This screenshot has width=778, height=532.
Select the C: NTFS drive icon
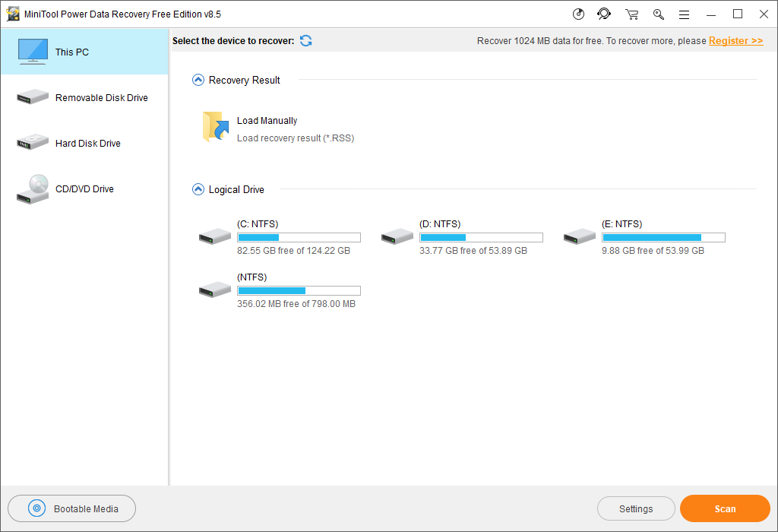point(215,236)
